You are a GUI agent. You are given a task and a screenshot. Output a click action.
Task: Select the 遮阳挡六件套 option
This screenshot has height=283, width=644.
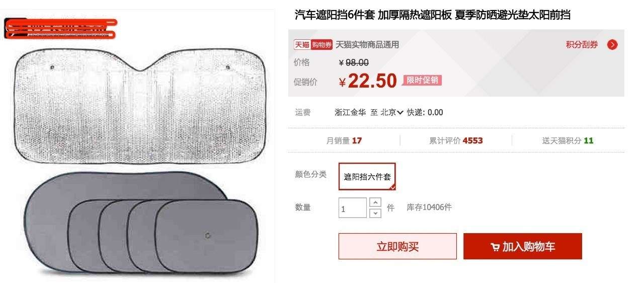(x=367, y=177)
